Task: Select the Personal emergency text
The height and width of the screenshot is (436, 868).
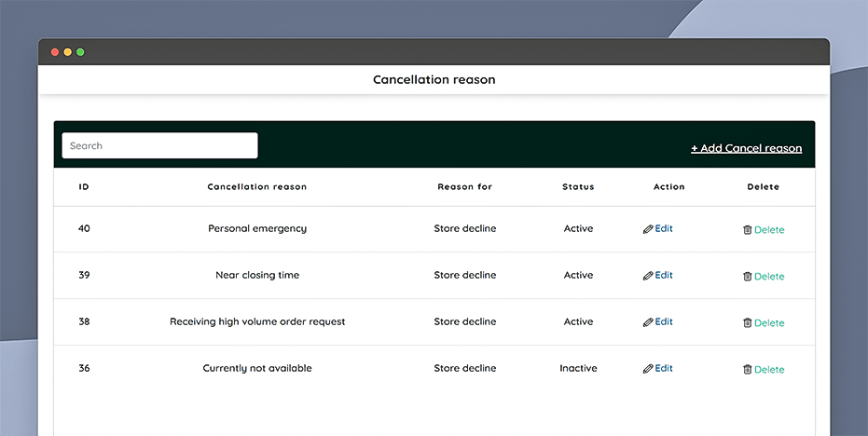Action: pos(257,228)
